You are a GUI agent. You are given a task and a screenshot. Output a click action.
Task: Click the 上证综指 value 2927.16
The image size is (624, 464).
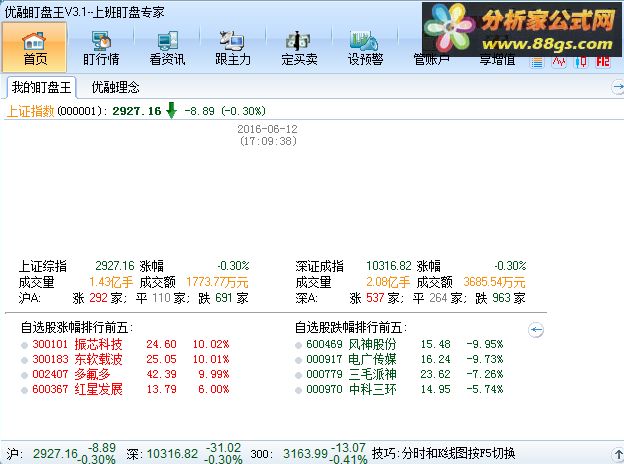tap(115, 266)
